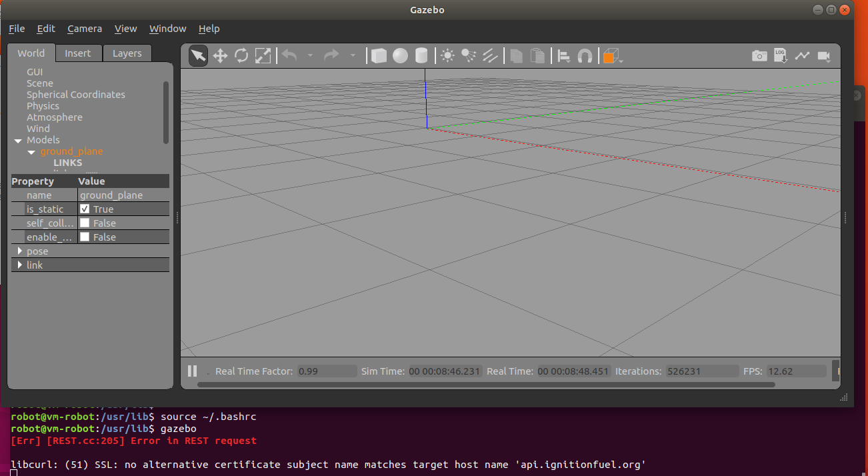Click the Real Time value 00 00:08:48.451
Image resolution: width=868 pixels, height=476 pixels.
pyautogui.click(x=573, y=371)
